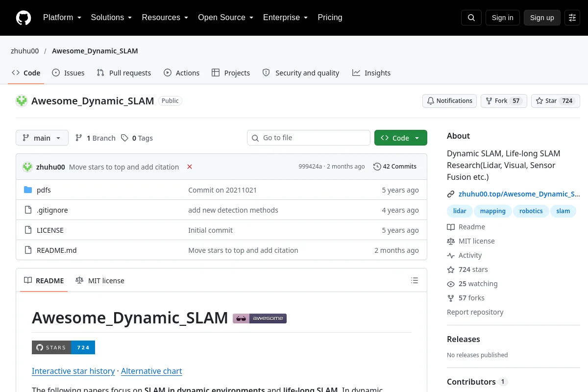The width and height of the screenshot is (588, 392).
Task: Click 724 stars link in sidebar
Action: pos(467,269)
